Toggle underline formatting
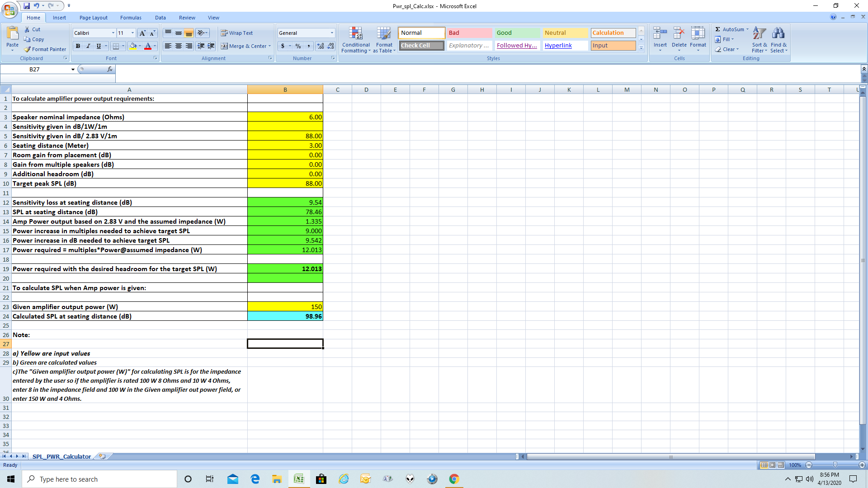The width and height of the screenshot is (868, 488). coord(99,46)
